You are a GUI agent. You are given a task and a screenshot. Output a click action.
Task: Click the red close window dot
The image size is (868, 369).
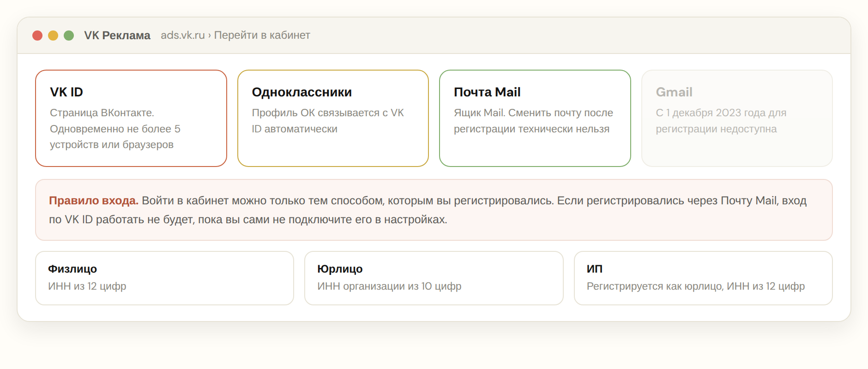[37, 36]
